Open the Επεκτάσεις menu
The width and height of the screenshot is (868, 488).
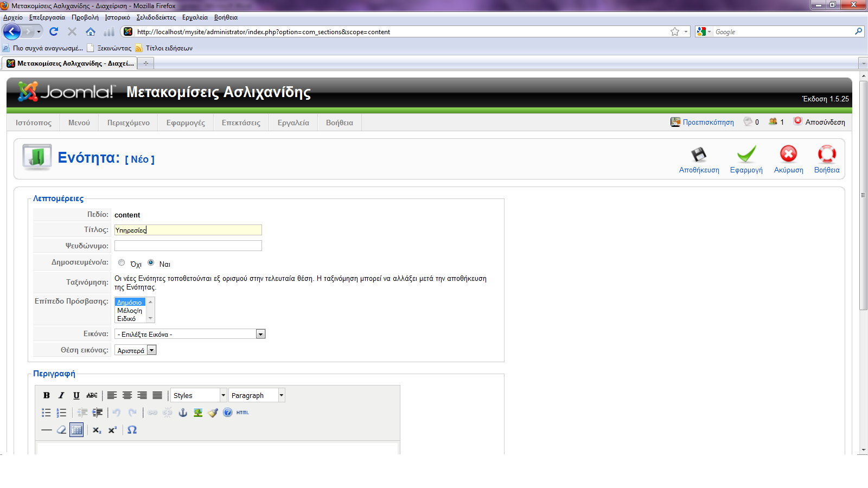[x=241, y=123]
